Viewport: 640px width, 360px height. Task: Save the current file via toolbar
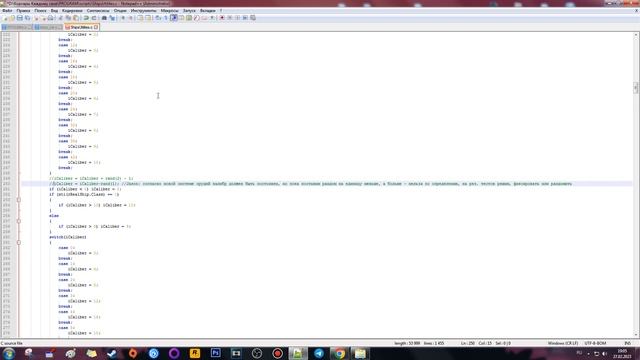click(x=20, y=18)
